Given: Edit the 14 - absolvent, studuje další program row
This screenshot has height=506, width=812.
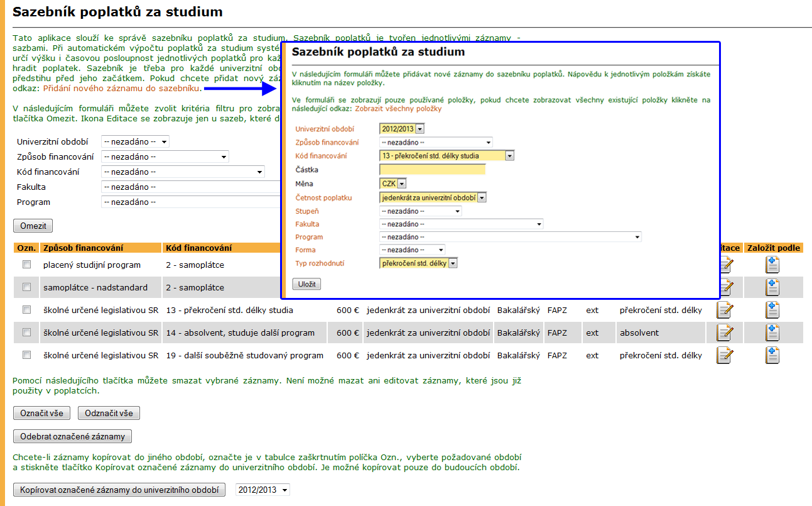Looking at the screenshot, I should coord(725,333).
